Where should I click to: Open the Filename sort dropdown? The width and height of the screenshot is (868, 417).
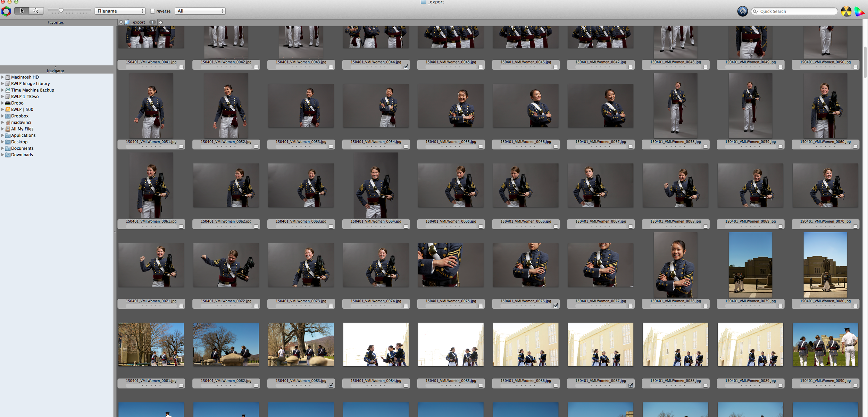tap(120, 11)
